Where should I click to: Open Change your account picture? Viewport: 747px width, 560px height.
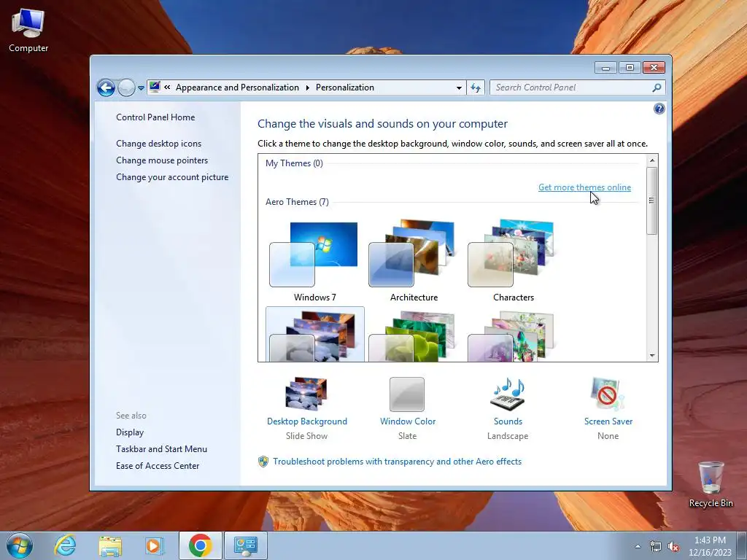point(172,177)
